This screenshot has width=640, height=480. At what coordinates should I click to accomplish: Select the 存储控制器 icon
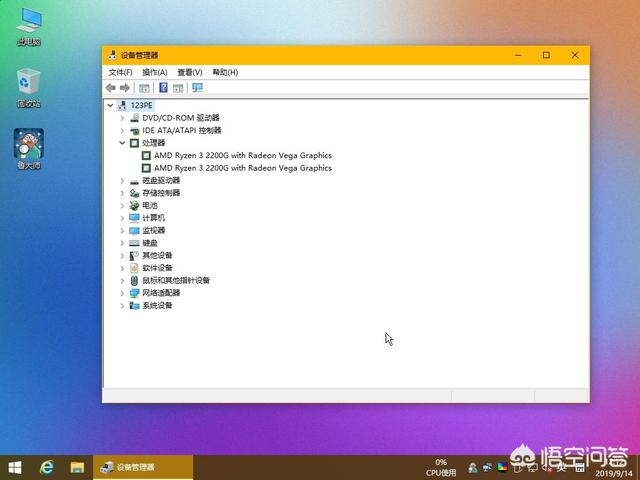coord(134,193)
